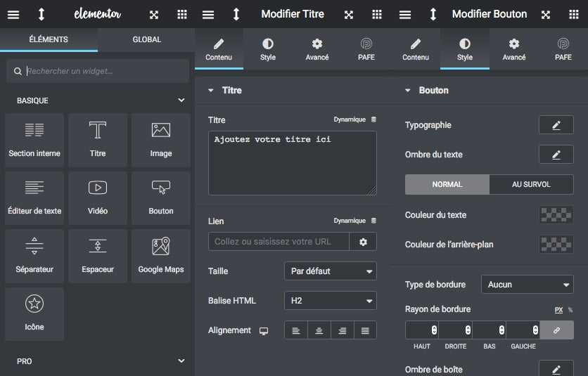588x376 pixels.
Task: Select the Espaceur widget
Action: tap(98, 257)
